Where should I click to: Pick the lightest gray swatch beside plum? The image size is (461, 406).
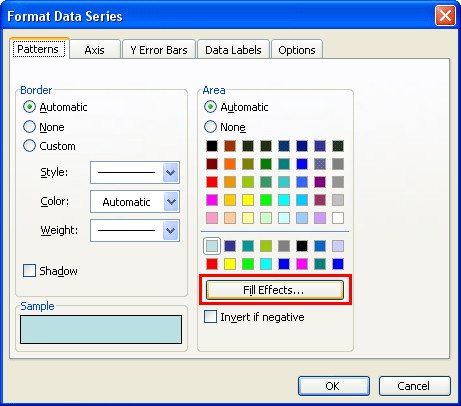[x=338, y=200]
